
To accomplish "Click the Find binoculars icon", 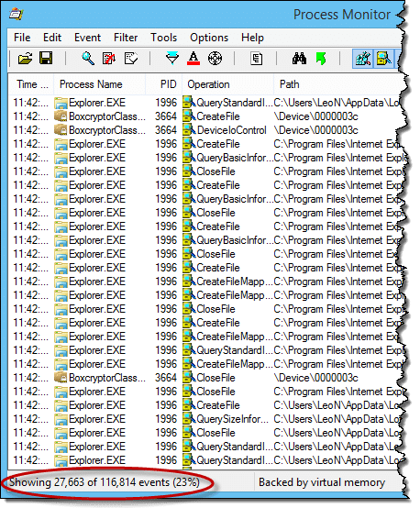I will 299,59.
